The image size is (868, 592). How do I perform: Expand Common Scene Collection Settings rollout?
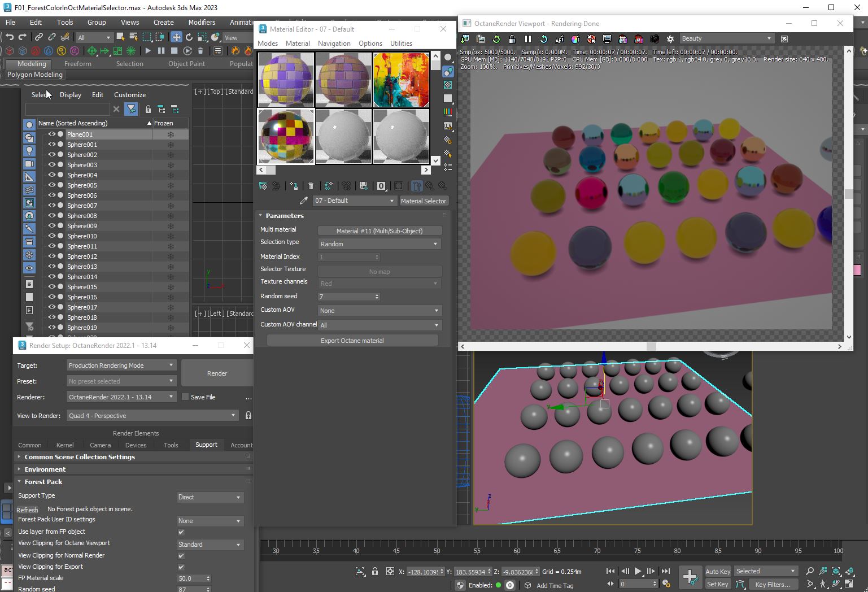pos(80,457)
